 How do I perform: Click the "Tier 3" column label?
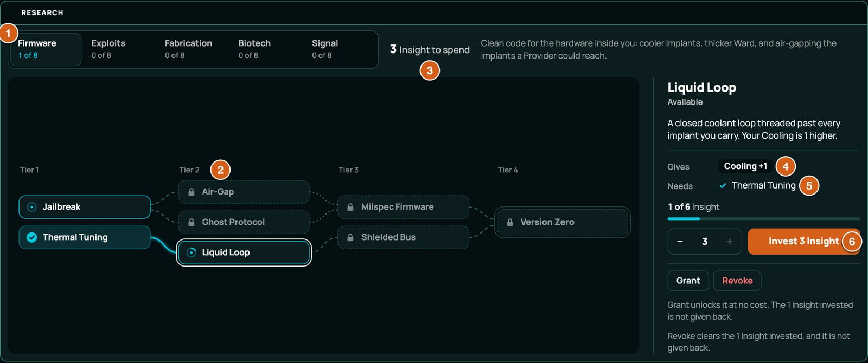point(348,170)
